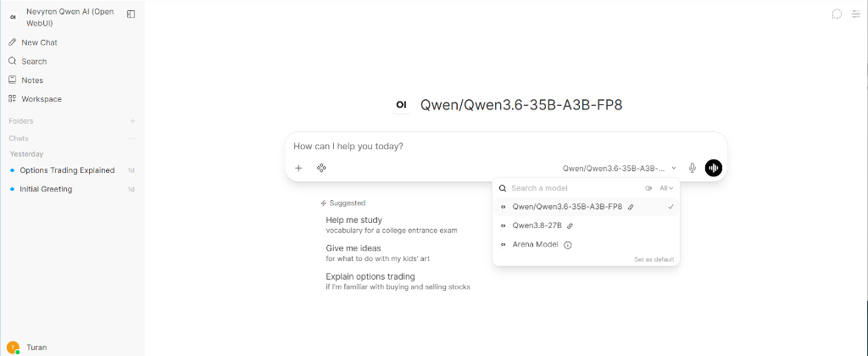Choose the Help me study suggestion
The image size is (868, 356).
(x=392, y=225)
